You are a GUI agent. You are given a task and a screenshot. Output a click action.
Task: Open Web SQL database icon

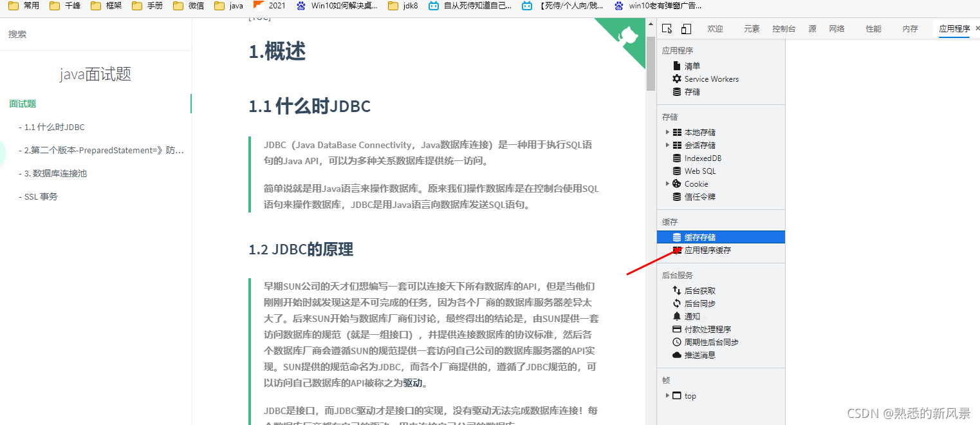[677, 171]
